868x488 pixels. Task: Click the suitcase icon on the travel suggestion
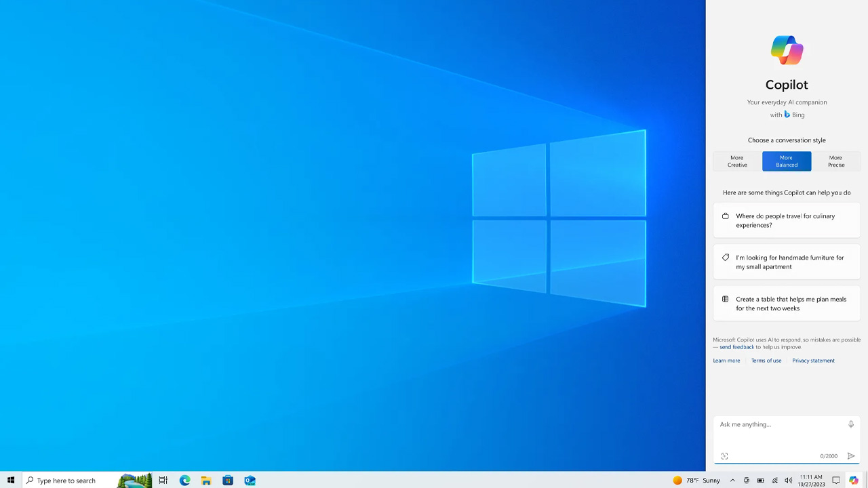pos(725,216)
